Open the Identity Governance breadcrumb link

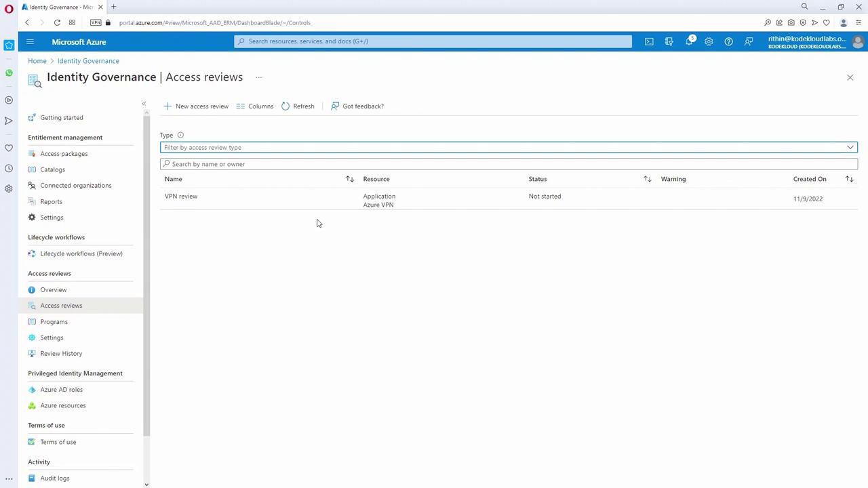click(x=88, y=61)
